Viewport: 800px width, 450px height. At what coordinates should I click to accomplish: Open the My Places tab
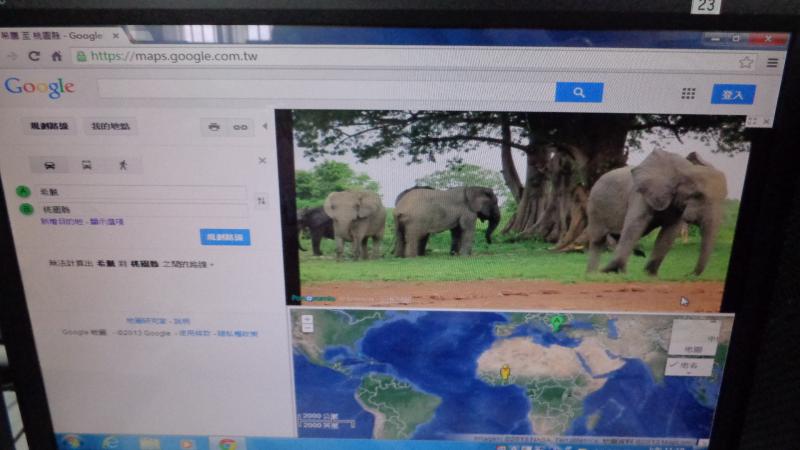tap(110, 127)
